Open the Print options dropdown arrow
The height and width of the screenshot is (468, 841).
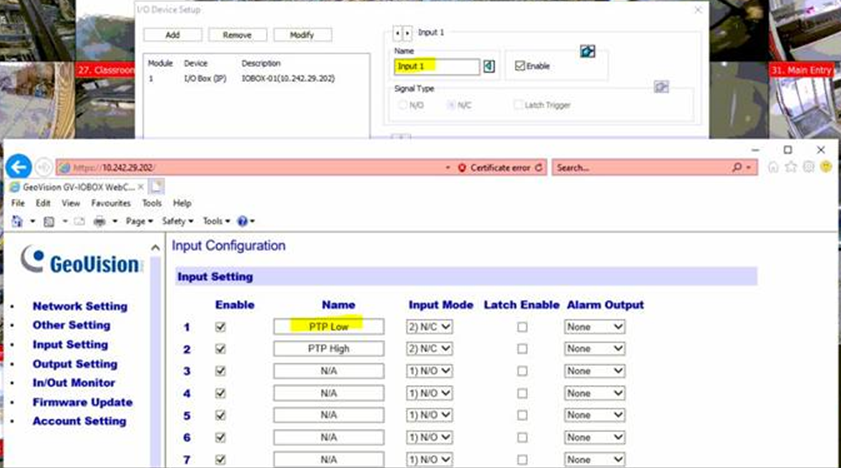(115, 221)
